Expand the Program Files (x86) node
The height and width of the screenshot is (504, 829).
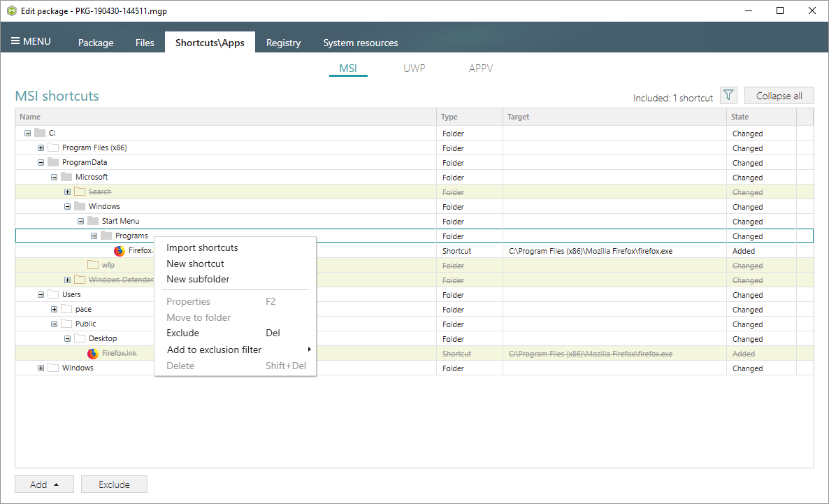point(41,148)
